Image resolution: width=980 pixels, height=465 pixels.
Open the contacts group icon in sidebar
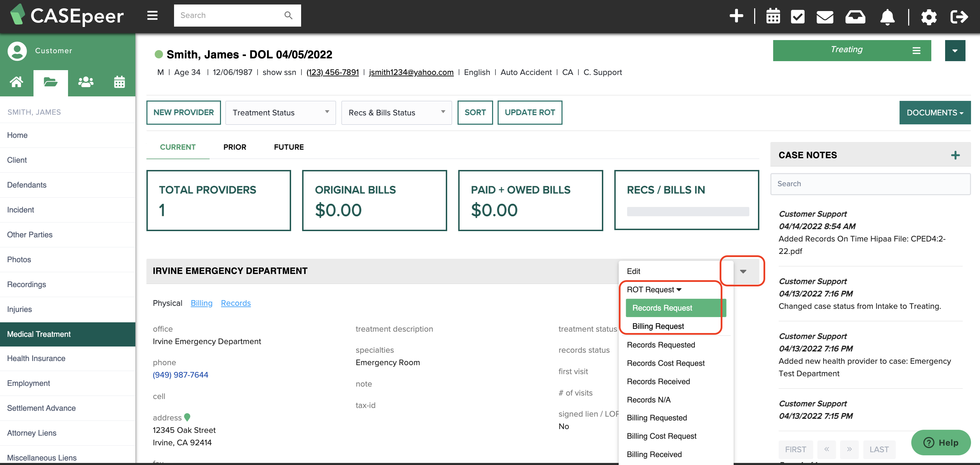86,82
